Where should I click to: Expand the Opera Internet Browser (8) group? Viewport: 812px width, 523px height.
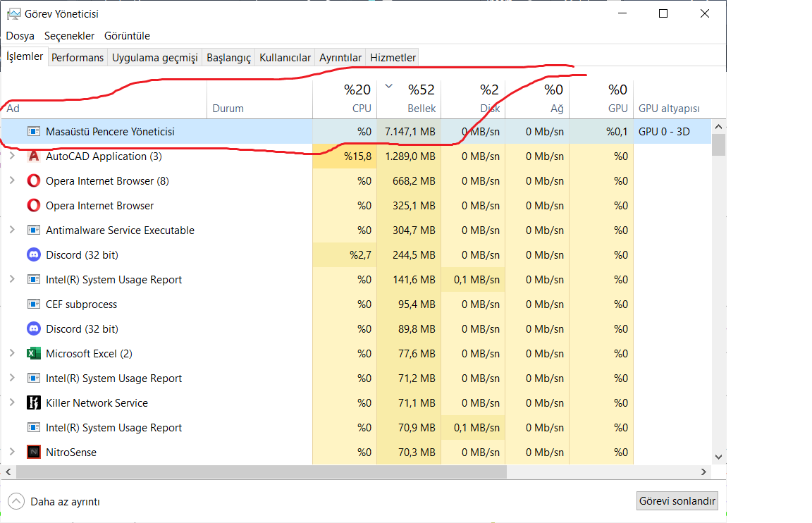click(12, 180)
